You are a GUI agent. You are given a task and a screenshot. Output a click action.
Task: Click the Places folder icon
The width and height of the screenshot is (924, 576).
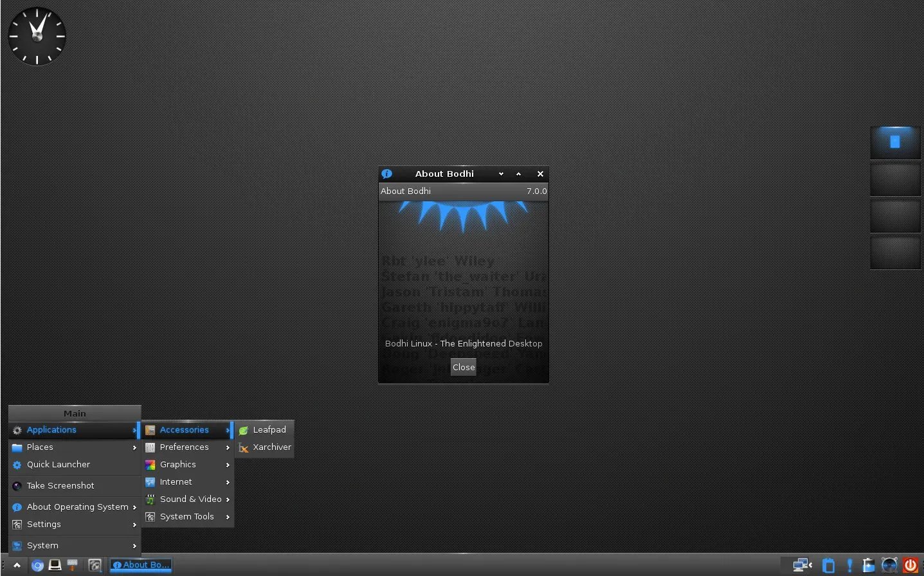click(x=17, y=447)
